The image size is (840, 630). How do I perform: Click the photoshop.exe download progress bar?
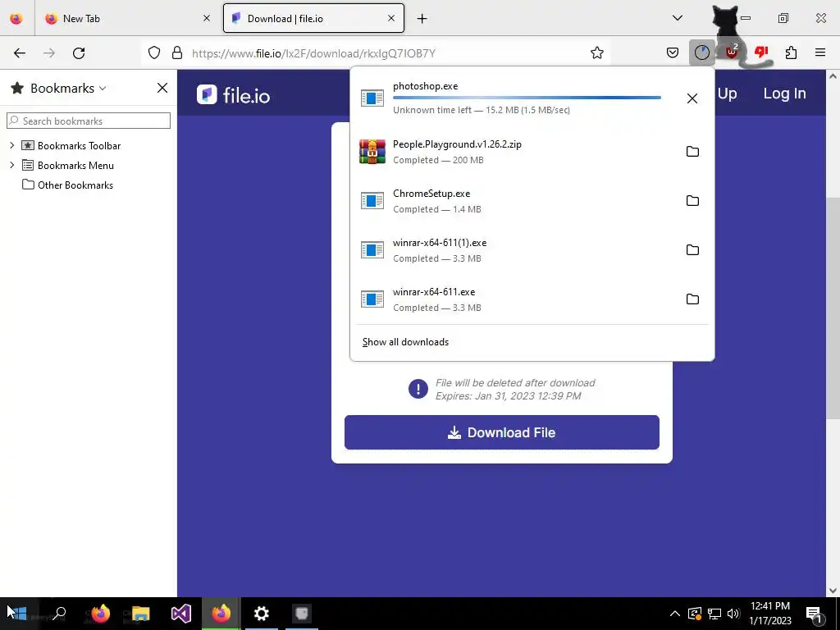[527, 98]
